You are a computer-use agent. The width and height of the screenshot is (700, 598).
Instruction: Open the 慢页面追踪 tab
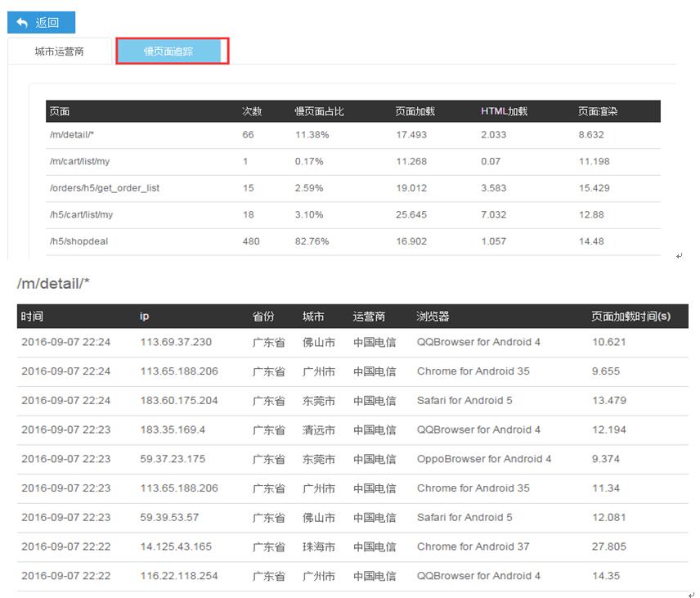pos(168,52)
